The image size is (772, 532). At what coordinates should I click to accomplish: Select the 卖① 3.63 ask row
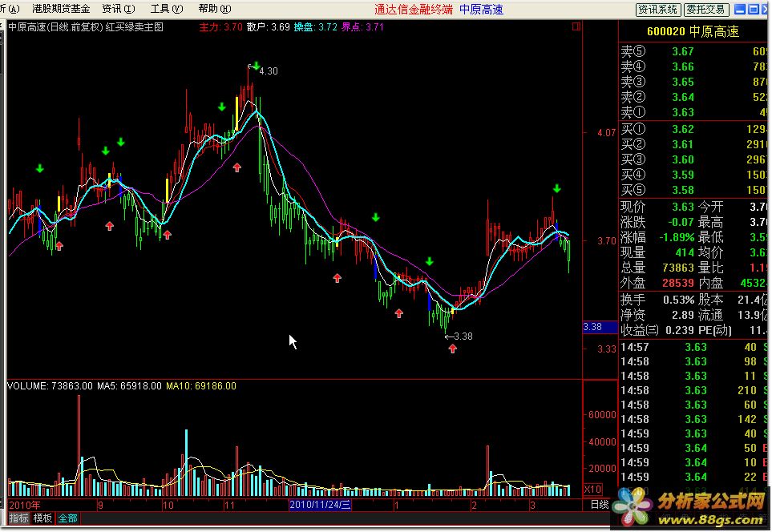click(x=693, y=112)
